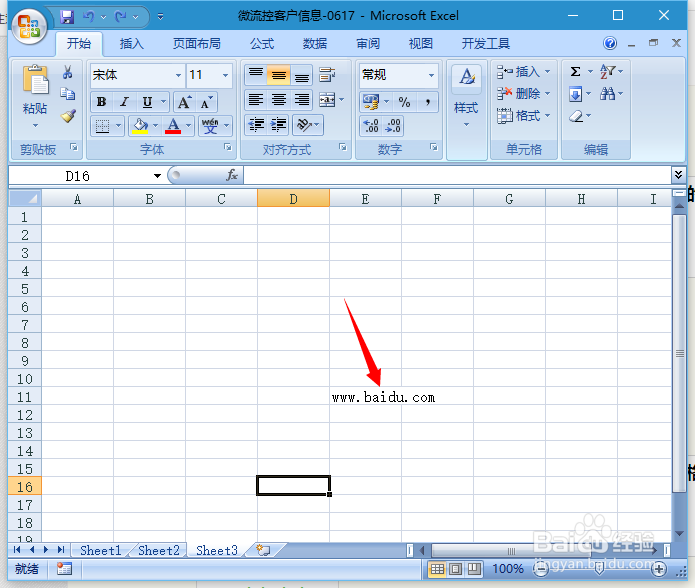Image resolution: width=695 pixels, height=588 pixels.
Task: Toggle italic formatting
Action: [x=125, y=102]
